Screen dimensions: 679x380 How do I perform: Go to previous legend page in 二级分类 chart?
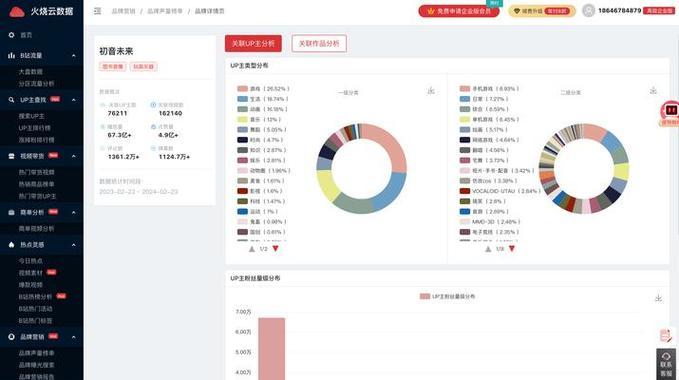[488, 249]
